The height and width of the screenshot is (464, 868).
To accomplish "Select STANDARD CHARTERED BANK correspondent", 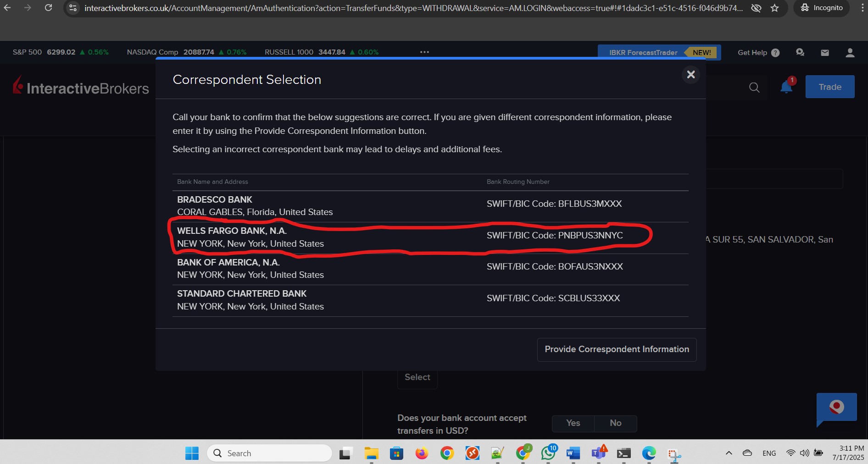I will pyautogui.click(x=430, y=300).
